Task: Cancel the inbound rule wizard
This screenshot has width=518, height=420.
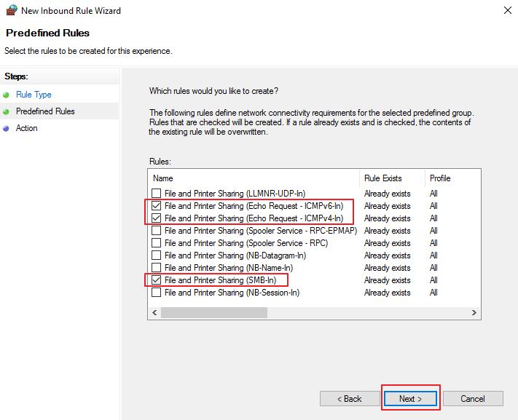Action: click(473, 399)
